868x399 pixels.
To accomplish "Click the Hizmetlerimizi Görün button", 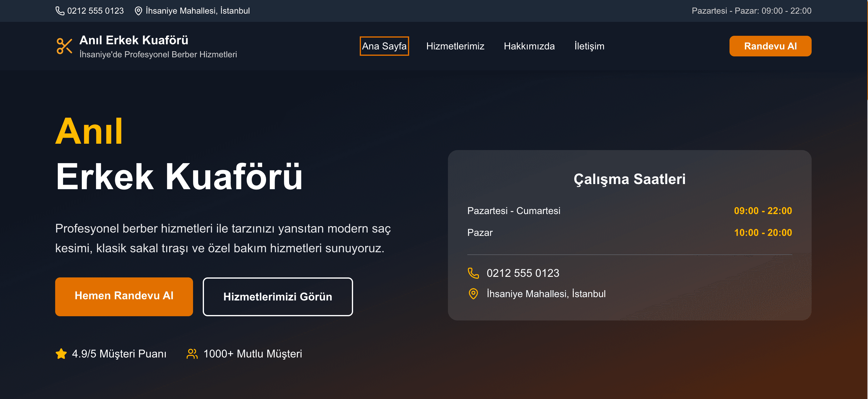I will [x=278, y=297].
